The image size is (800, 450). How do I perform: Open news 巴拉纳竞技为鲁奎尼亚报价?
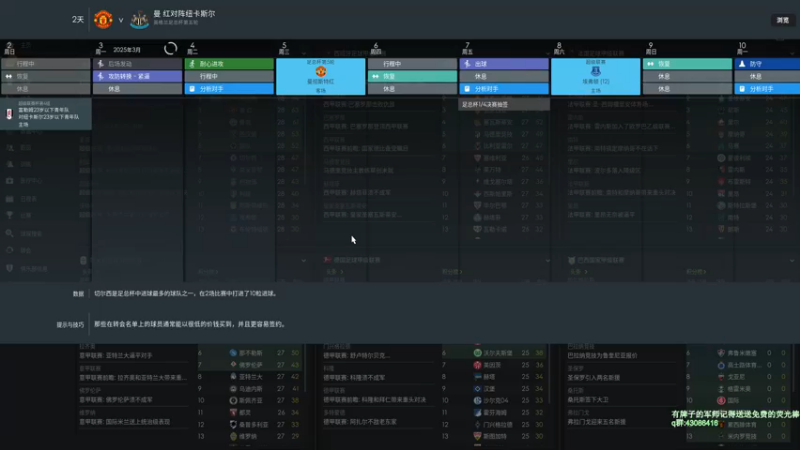pos(603,355)
